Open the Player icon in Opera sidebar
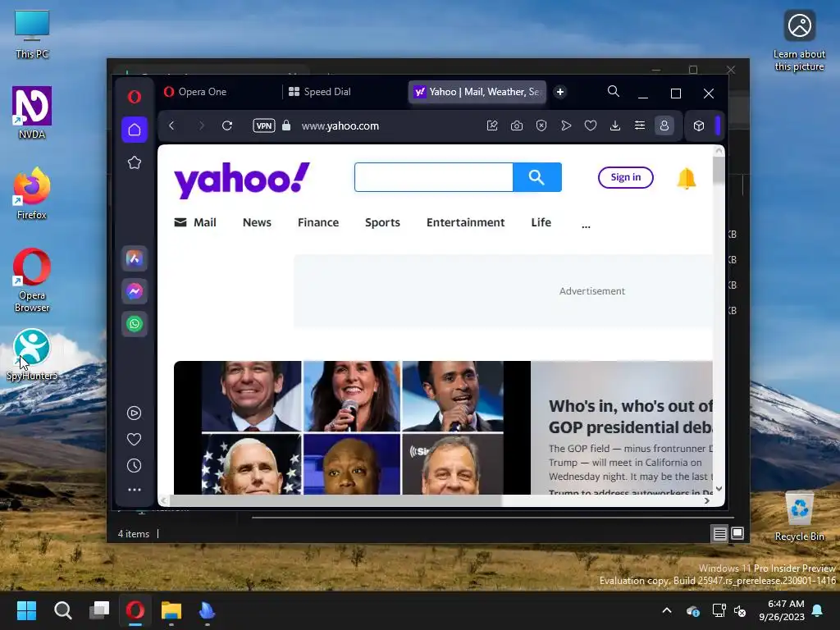This screenshot has height=630, width=840. 134,413
